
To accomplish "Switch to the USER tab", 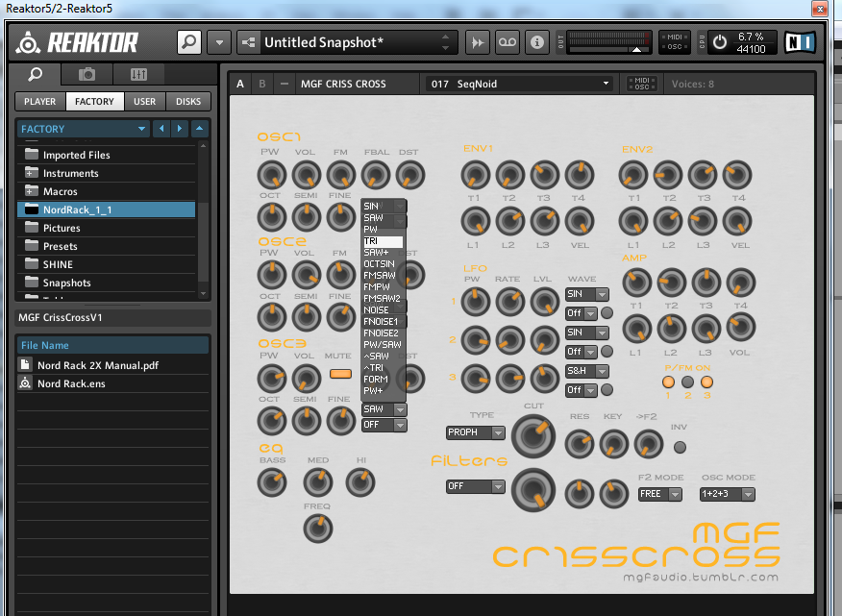I will point(144,102).
